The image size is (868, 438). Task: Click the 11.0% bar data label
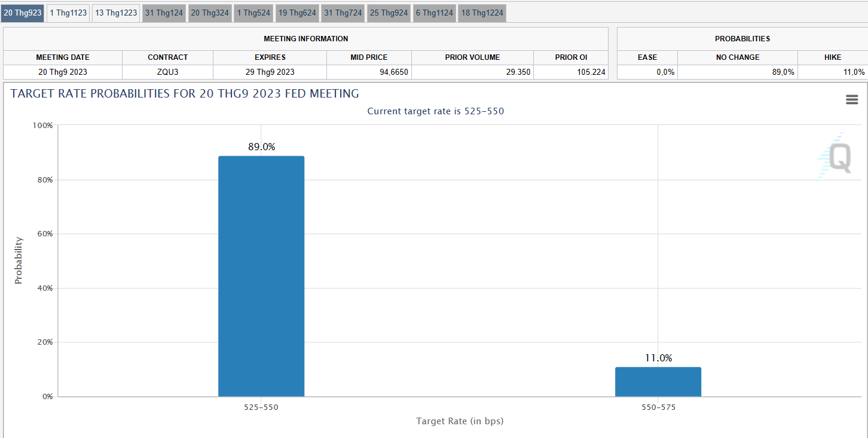point(658,358)
